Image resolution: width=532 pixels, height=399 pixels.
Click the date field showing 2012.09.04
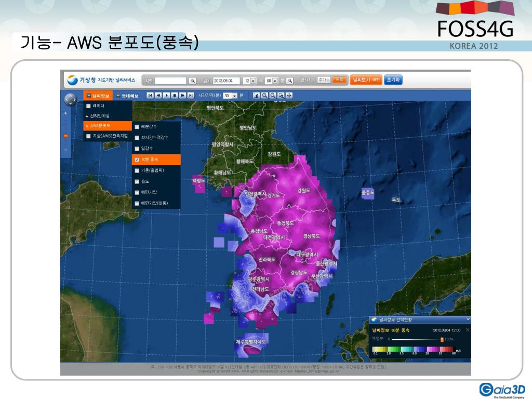pyautogui.click(x=227, y=81)
